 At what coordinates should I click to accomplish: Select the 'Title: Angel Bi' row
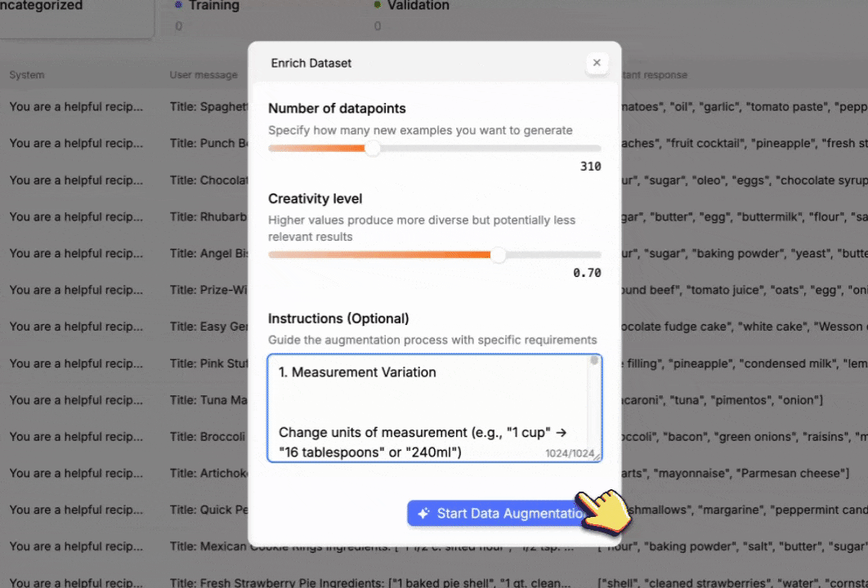pyautogui.click(x=208, y=253)
